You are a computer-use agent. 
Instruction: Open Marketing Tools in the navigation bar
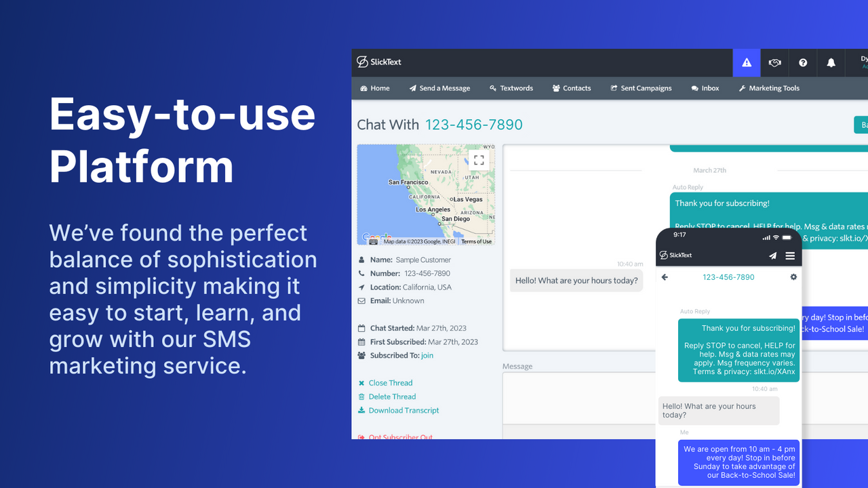[x=769, y=88]
